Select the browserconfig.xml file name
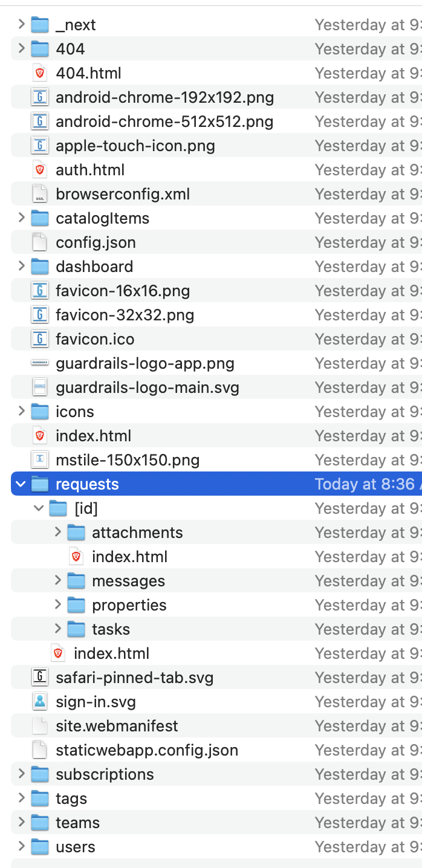The width and height of the screenshot is (422, 868). pos(123,194)
